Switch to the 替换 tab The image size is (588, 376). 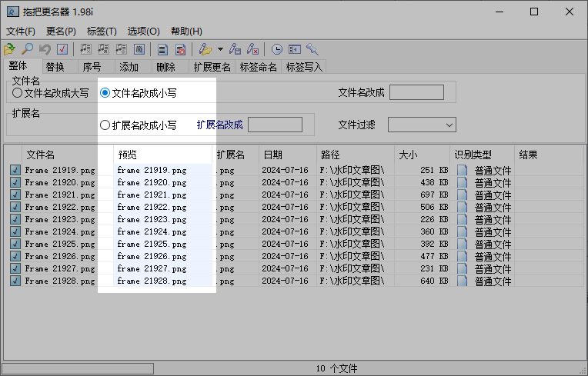pyautogui.click(x=60, y=67)
